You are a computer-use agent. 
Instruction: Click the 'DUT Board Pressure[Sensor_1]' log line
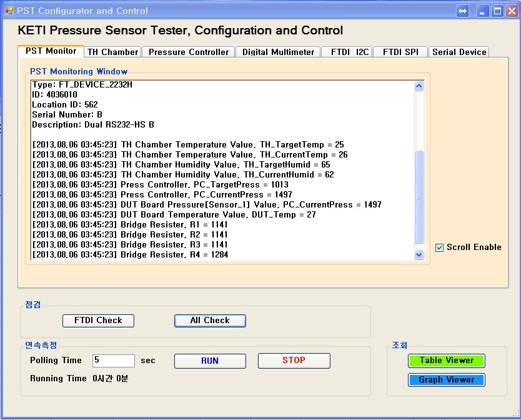(x=207, y=204)
